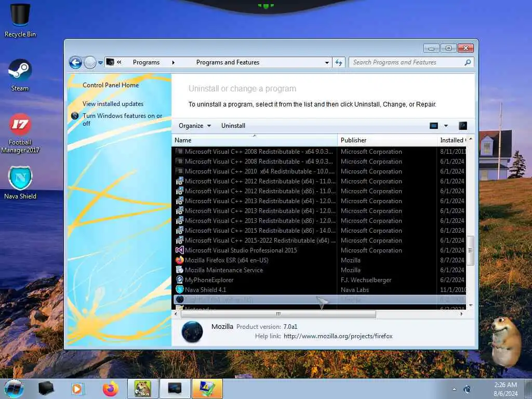The width and height of the screenshot is (532, 399).
Task: Click the horizontal scrollbar left arrow
Action: pos(176,314)
